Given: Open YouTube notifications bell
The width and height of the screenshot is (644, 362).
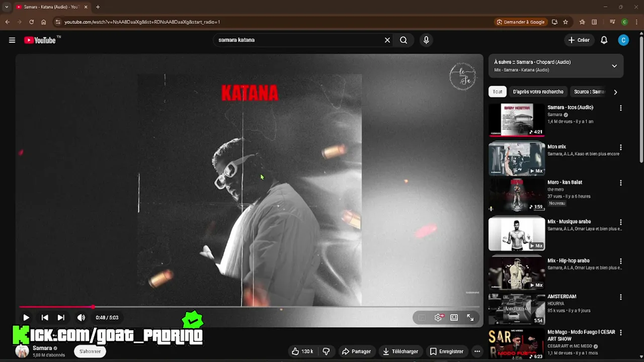Looking at the screenshot, I should pyautogui.click(x=604, y=40).
